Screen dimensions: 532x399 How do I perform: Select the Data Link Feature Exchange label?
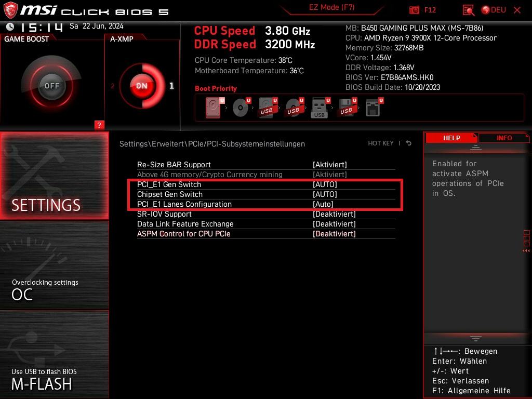tap(185, 224)
